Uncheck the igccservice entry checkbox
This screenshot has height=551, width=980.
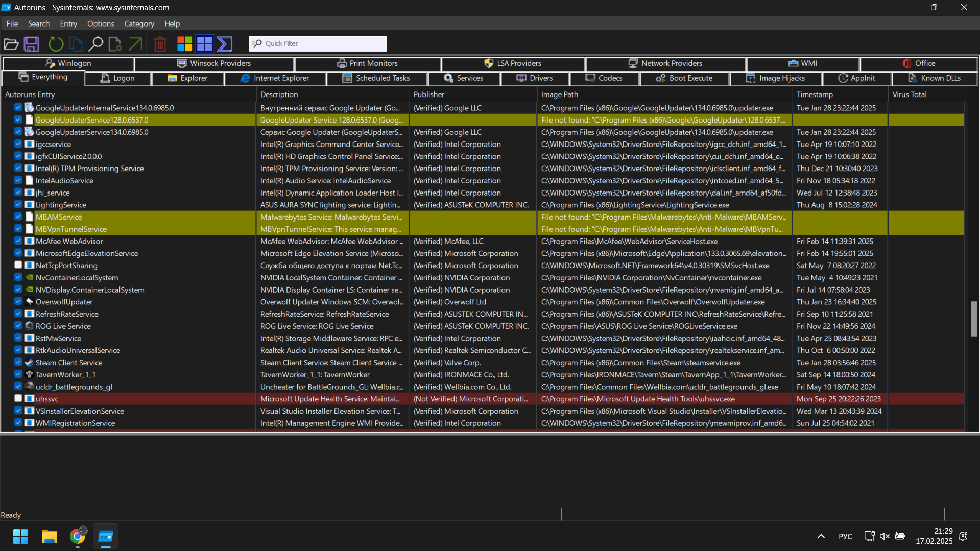point(18,144)
